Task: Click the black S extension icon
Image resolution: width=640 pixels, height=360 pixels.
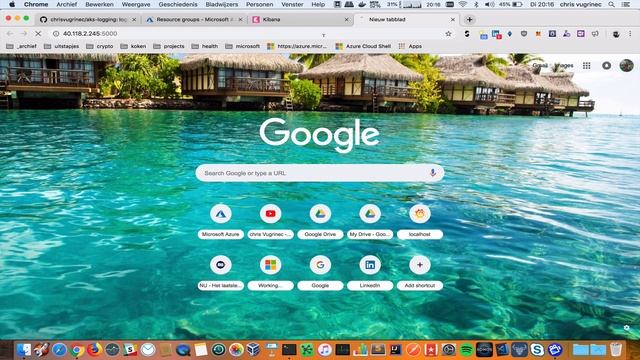Action: tap(467, 34)
